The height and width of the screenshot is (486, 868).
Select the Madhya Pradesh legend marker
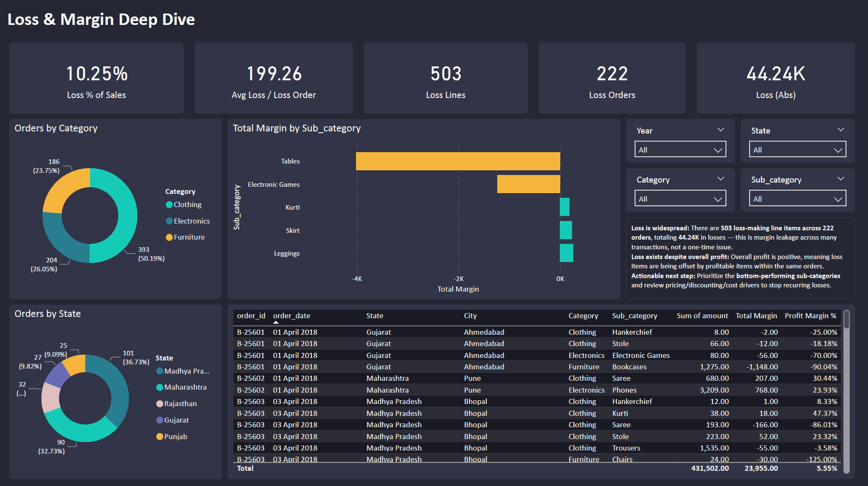(x=160, y=371)
